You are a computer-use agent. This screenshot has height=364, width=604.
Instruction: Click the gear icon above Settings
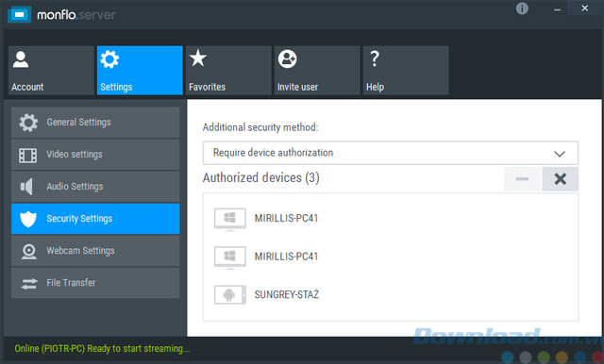pyautogui.click(x=109, y=59)
